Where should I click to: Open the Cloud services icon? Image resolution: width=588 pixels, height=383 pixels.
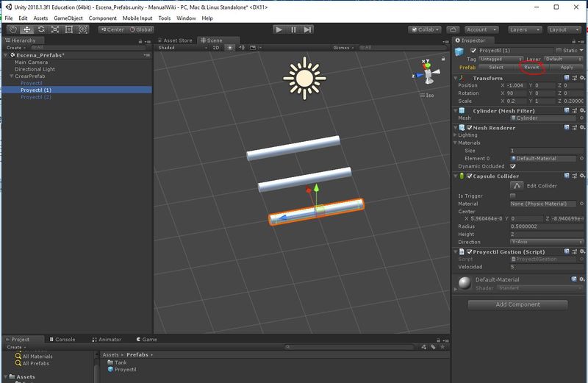tap(453, 29)
